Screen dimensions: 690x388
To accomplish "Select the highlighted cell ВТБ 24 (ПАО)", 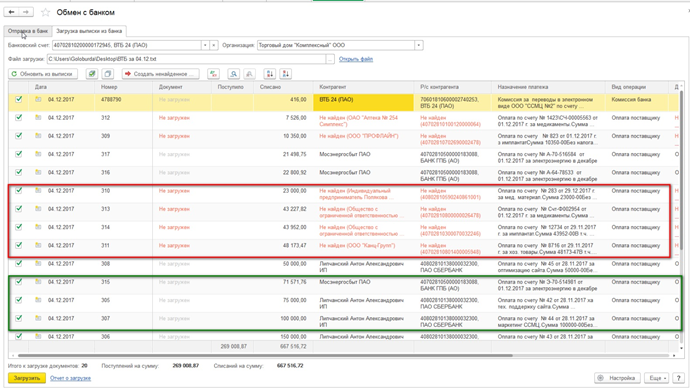I will tap(363, 102).
